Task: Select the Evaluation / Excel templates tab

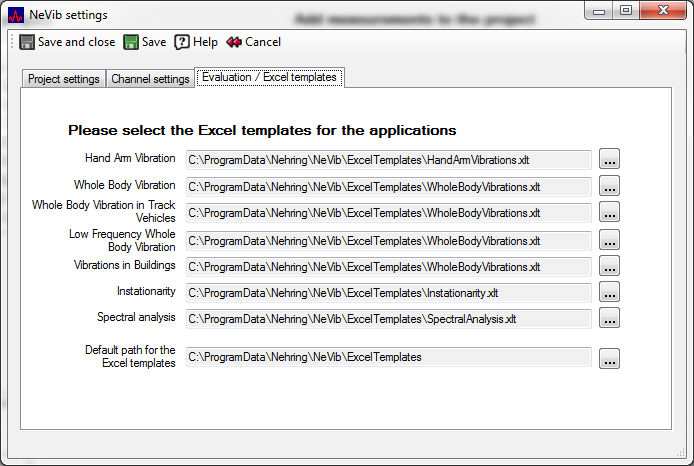Action: pos(269,77)
